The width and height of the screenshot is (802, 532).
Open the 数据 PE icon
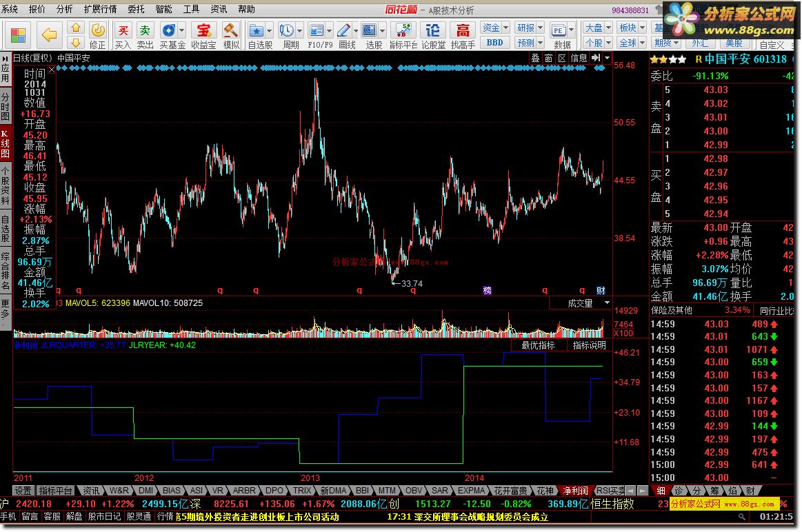click(559, 30)
